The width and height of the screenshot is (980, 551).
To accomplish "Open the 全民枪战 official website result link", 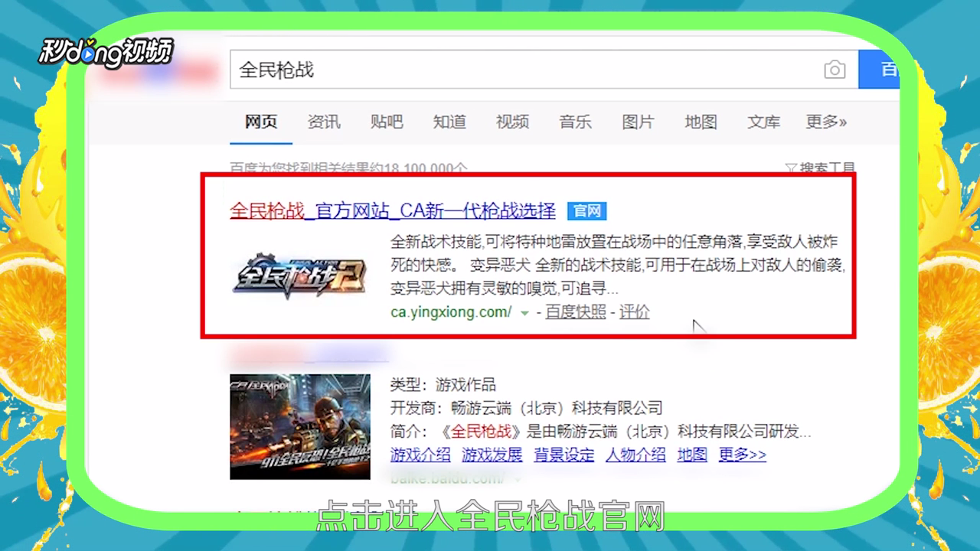I will click(392, 211).
